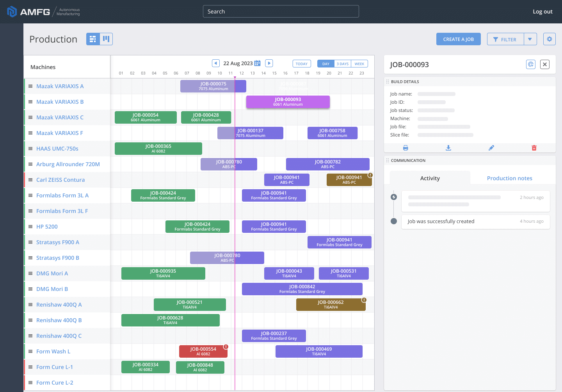This screenshot has height=392, width=562.
Task: Open settings gear icon
Action: pyautogui.click(x=550, y=39)
